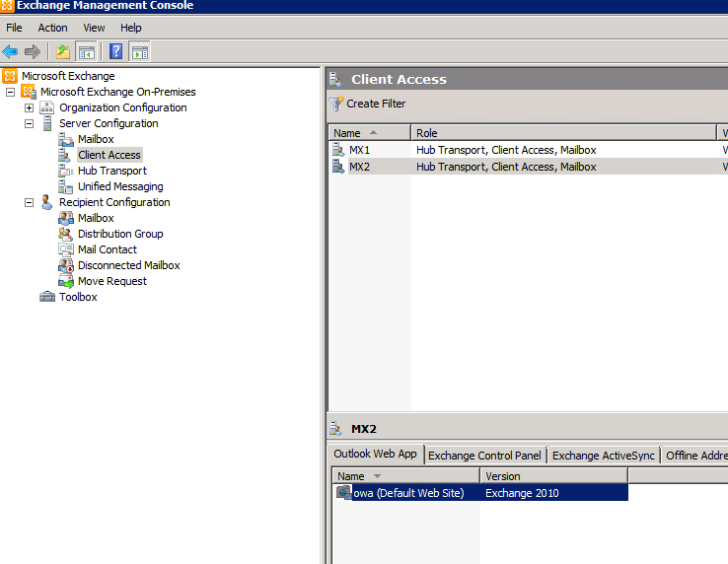The width and height of the screenshot is (728, 564).
Task: Select Distribution Group in the tree
Action: tap(120, 234)
